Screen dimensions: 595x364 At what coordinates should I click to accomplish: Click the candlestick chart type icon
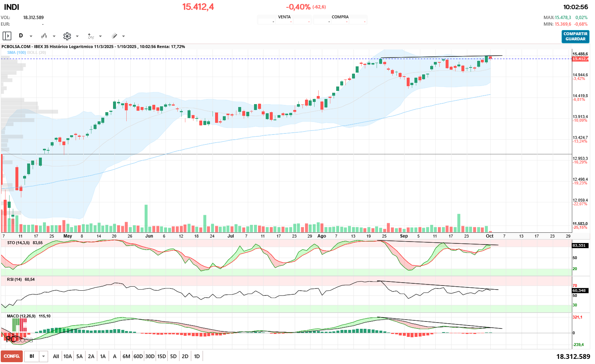44,36
